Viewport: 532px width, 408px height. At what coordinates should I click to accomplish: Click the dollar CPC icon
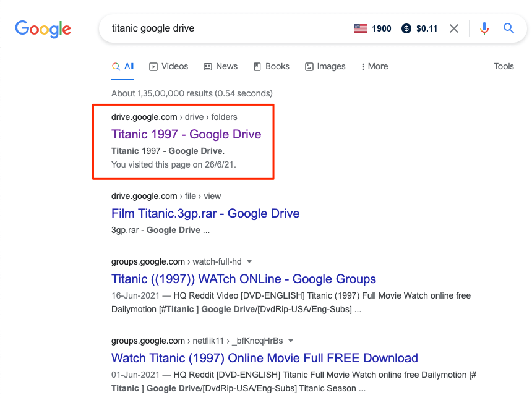(406, 28)
